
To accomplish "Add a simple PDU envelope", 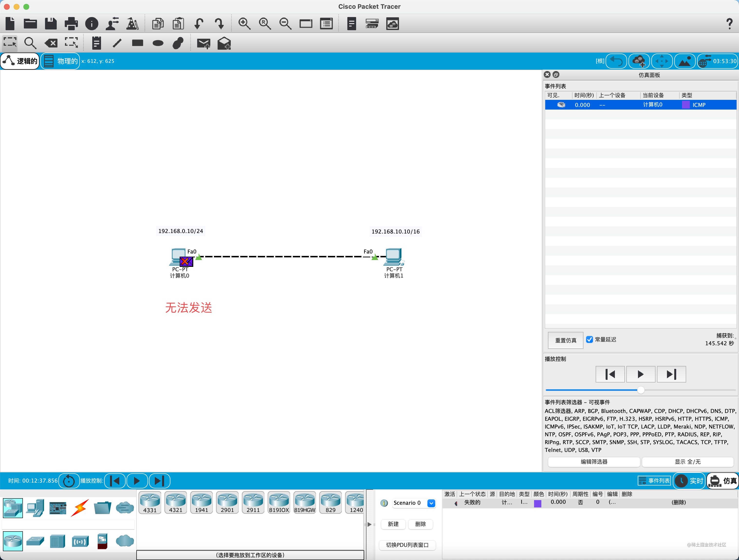I will 203,43.
